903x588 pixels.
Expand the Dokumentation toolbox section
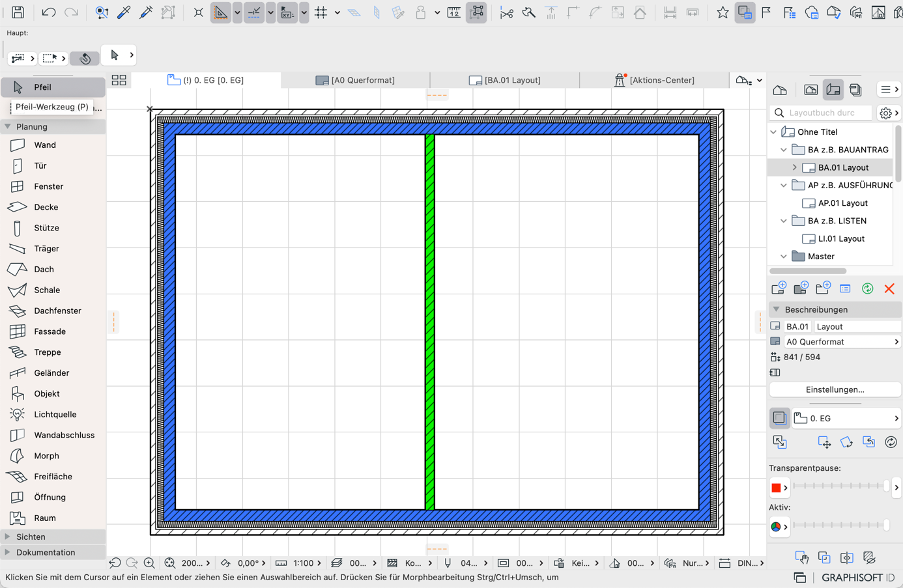click(x=8, y=553)
